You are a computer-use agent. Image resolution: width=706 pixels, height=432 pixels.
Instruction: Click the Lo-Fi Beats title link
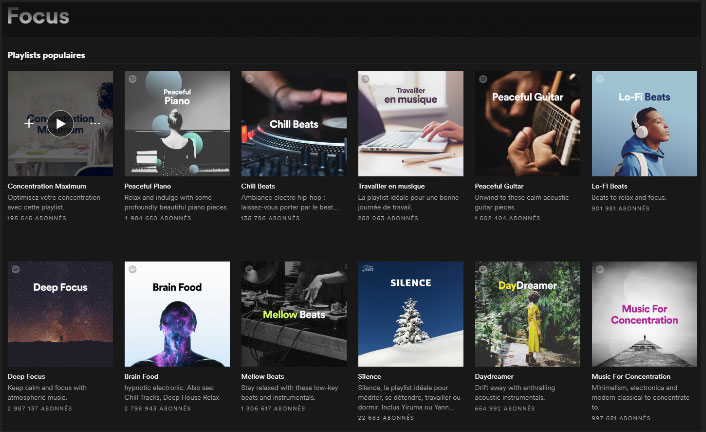tap(609, 186)
